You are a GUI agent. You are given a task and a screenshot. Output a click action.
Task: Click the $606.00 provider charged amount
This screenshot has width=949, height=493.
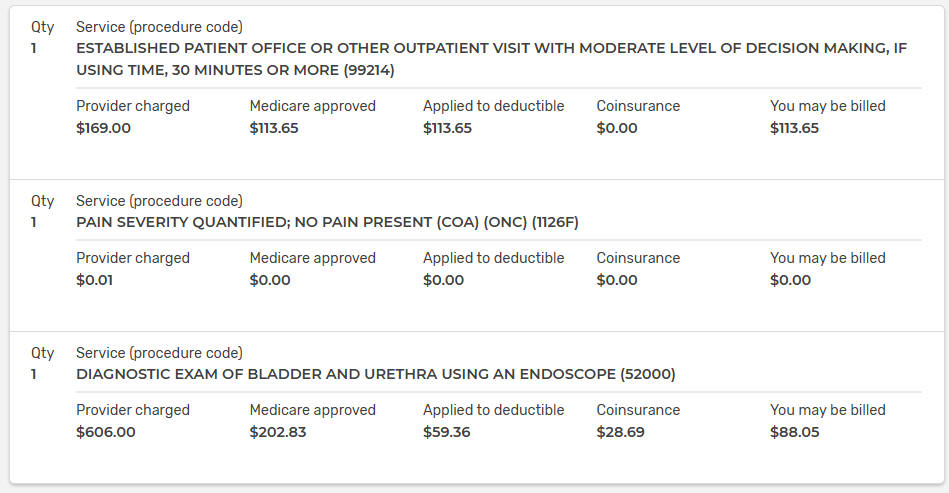tap(106, 432)
